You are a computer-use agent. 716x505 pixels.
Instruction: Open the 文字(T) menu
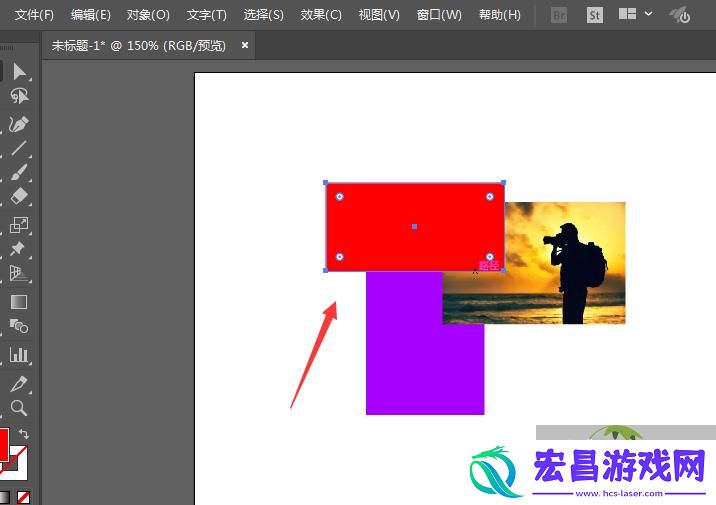(206, 15)
